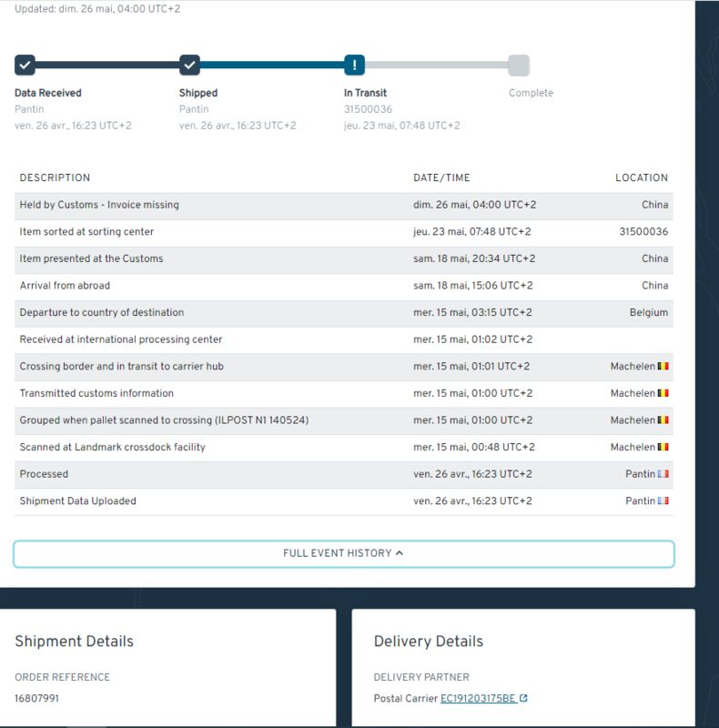The image size is (719, 728).
Task: Click the In Transit exclamation alert icon
Action: [x=354, y=65]
